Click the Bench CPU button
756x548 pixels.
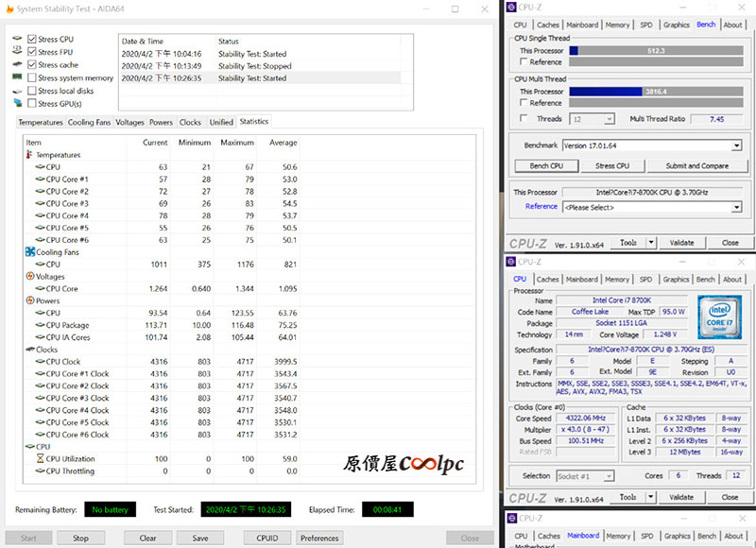coord(546,165)
